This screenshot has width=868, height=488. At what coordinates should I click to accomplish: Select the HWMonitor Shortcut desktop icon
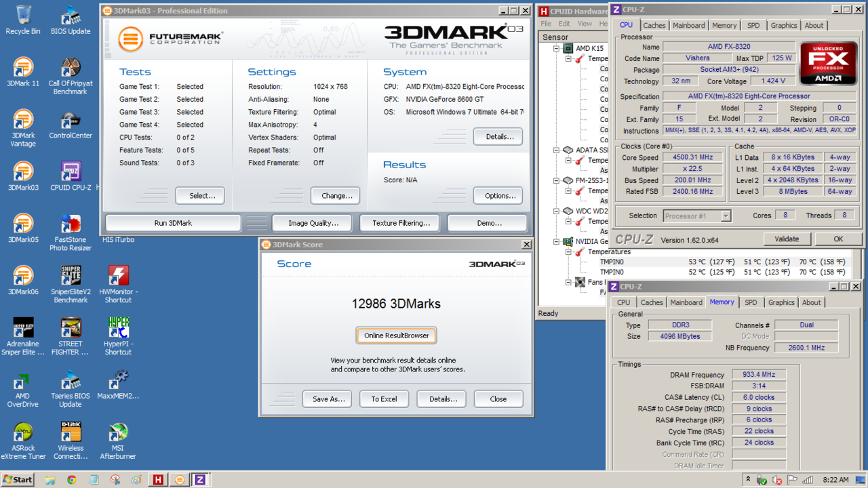point(118,285)
